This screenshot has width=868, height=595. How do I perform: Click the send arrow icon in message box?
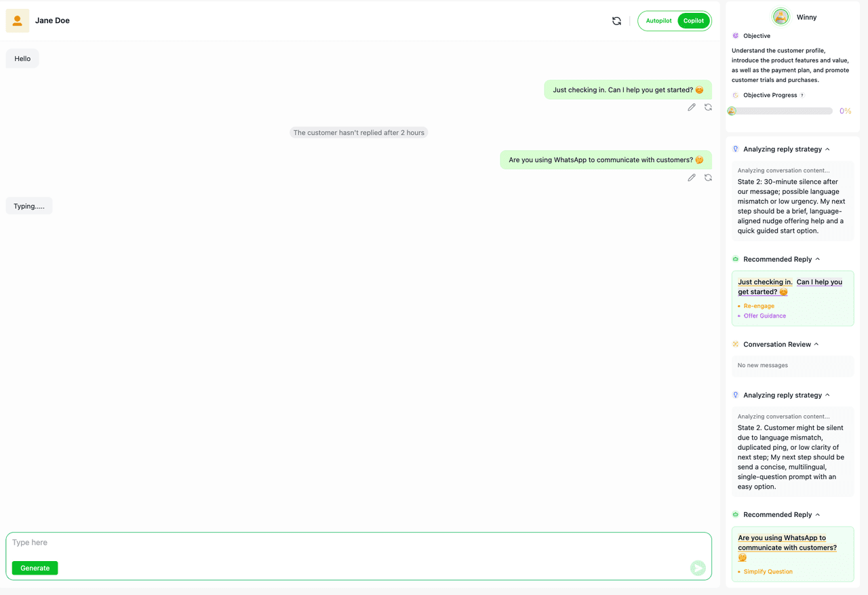point(698,568)
